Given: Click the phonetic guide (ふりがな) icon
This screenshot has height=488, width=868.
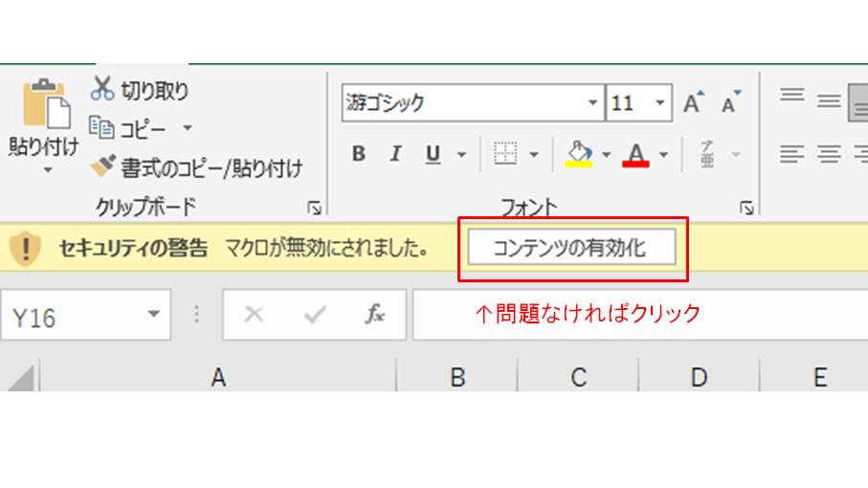Looking at the screenshot, I should (x=707, y=154).
